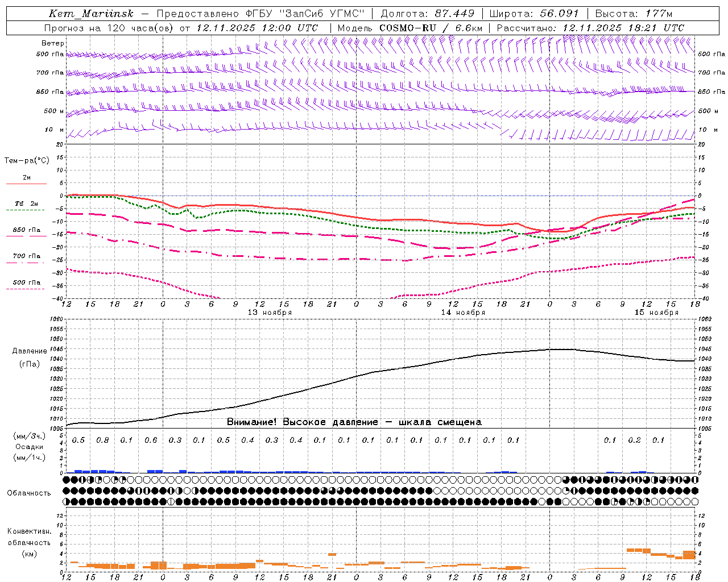Click the 'Давление' pressure panel label

point(30,351)
